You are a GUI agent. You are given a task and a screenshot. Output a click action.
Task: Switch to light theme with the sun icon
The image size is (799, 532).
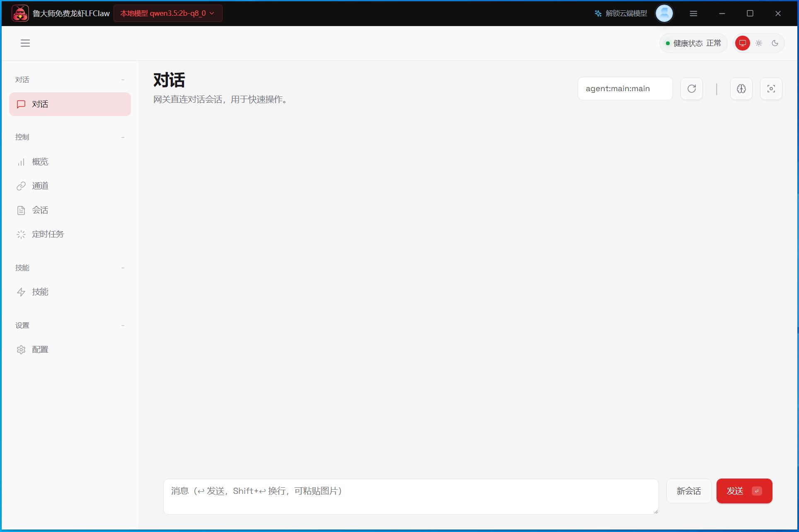758,43
